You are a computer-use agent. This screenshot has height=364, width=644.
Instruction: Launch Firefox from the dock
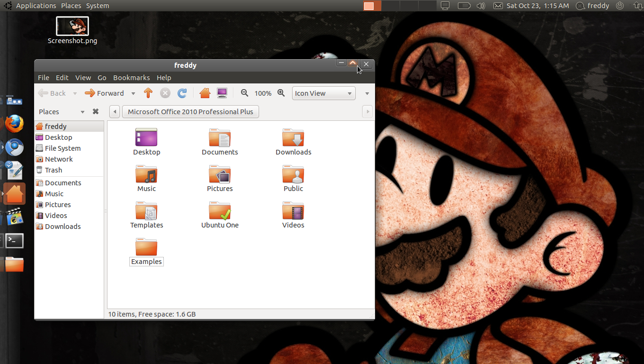(14, 124)
